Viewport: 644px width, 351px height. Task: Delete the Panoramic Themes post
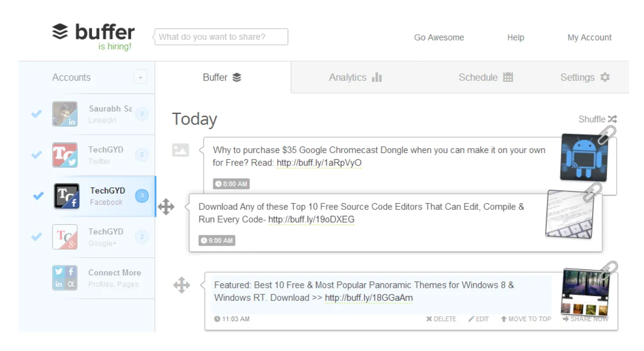(x=441, y=319)
